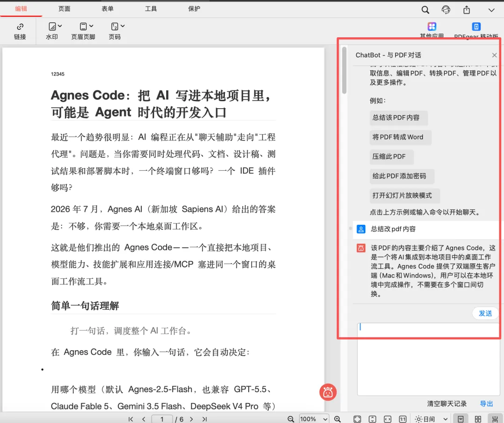Toggle single page view mode
This screenshot has width=504, height=423.
tap(461, 419)
